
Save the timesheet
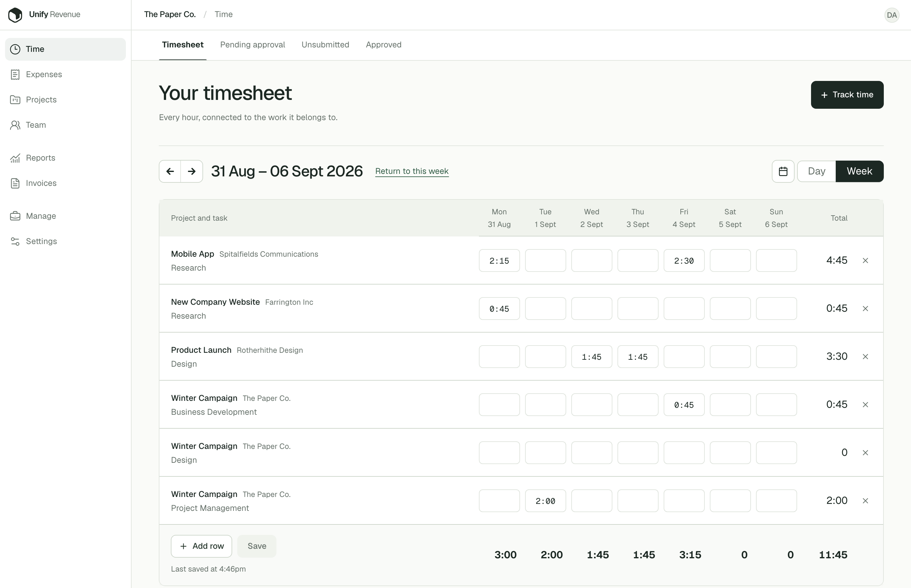pyautogui.click(x=257, y=546)
